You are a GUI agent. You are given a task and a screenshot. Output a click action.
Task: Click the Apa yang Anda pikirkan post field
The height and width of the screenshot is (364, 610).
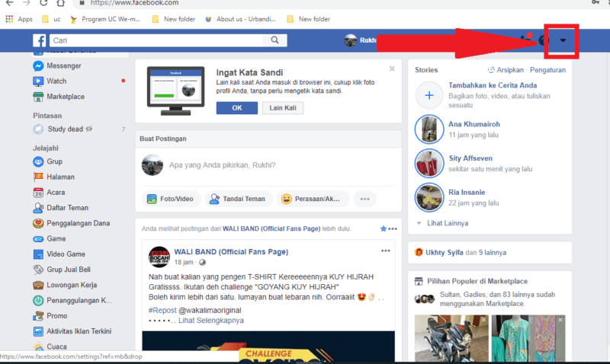point(222,165)
